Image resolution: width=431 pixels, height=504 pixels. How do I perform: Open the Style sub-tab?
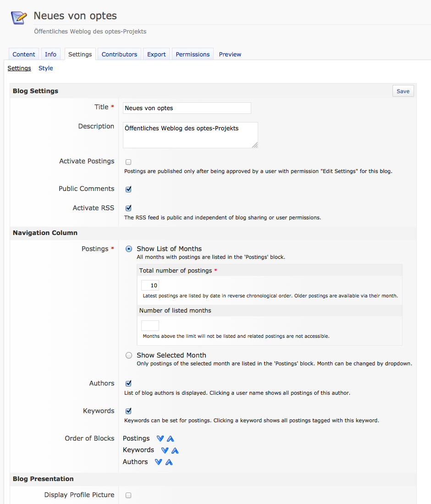point(45,68)
